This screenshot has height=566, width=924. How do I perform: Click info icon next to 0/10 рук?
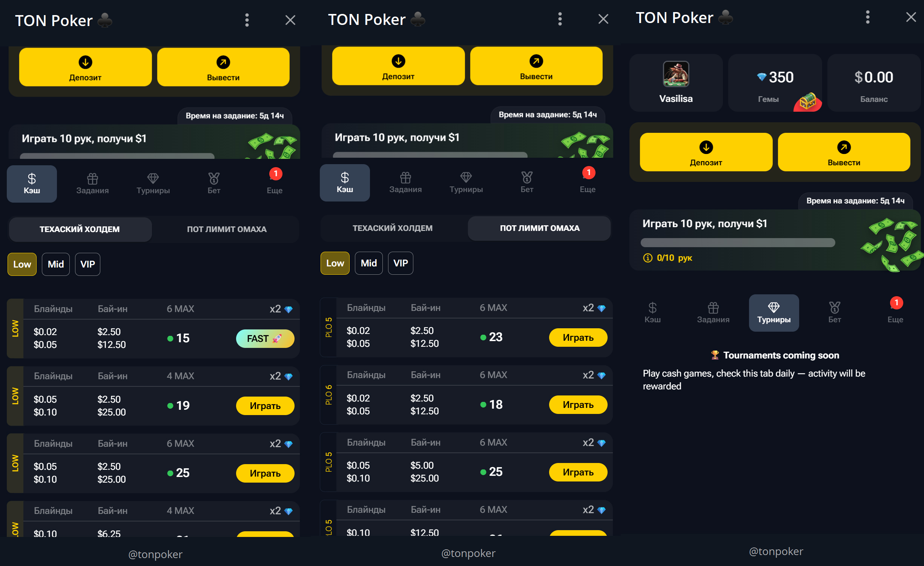648,258
